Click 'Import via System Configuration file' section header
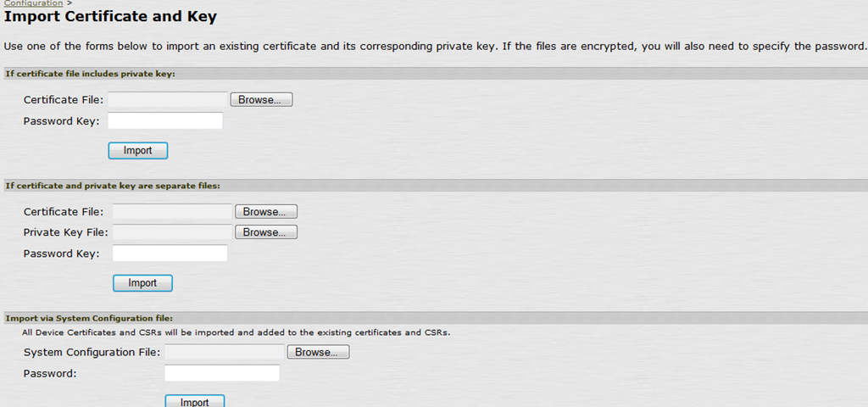This screenshot has height=407, width=868. 90,318
